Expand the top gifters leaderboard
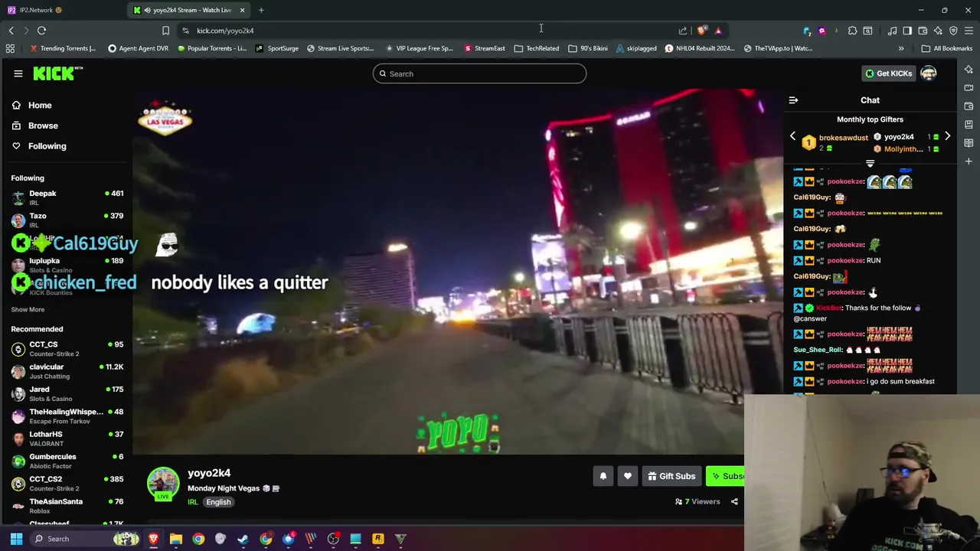This screenshot has height=551, width=980. click(870, 163)
